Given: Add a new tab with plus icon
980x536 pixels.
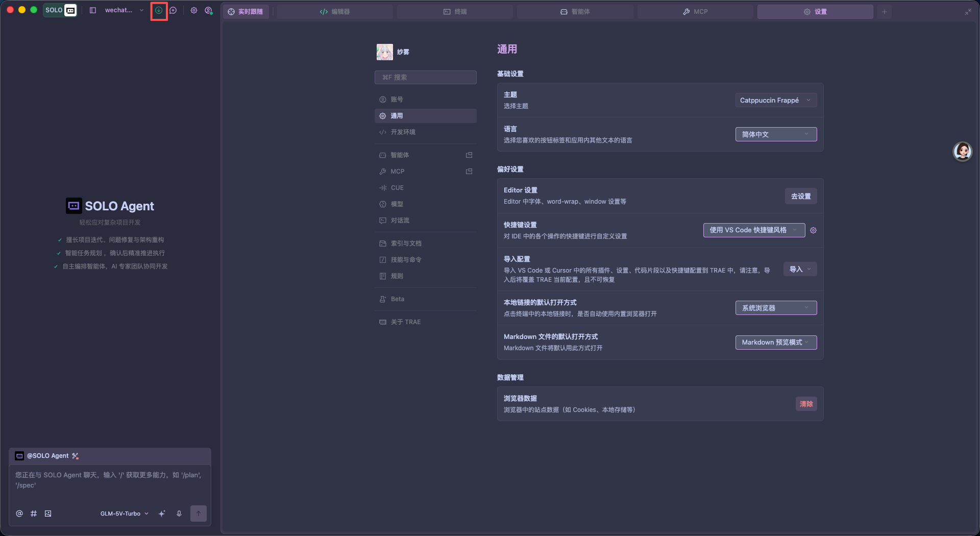Looking at the screenshot, I should 885,11.
